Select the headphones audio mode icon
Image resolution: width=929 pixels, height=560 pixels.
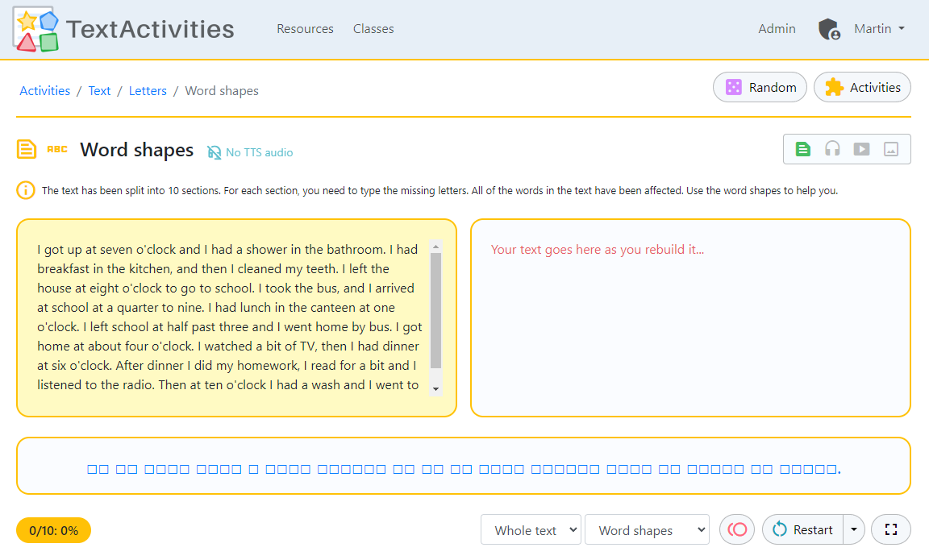coord(832,149)
